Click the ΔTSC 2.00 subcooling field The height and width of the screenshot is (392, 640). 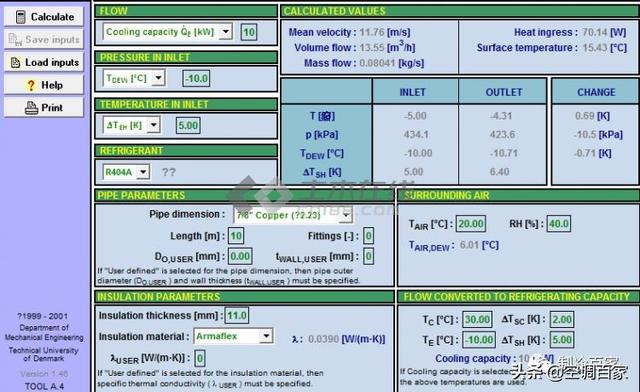tap(562, 319)
